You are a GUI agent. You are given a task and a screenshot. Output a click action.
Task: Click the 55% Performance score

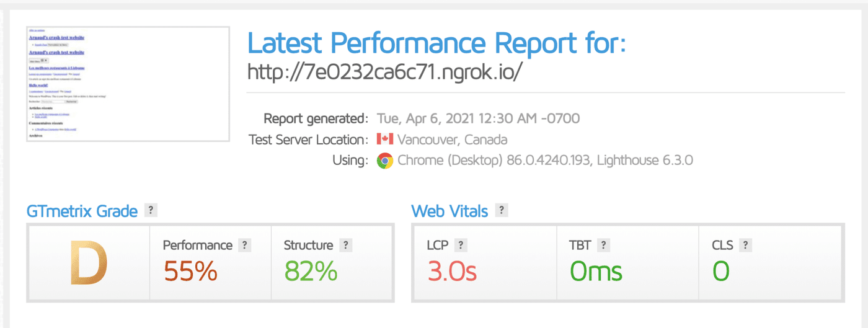tap(190, 271)
